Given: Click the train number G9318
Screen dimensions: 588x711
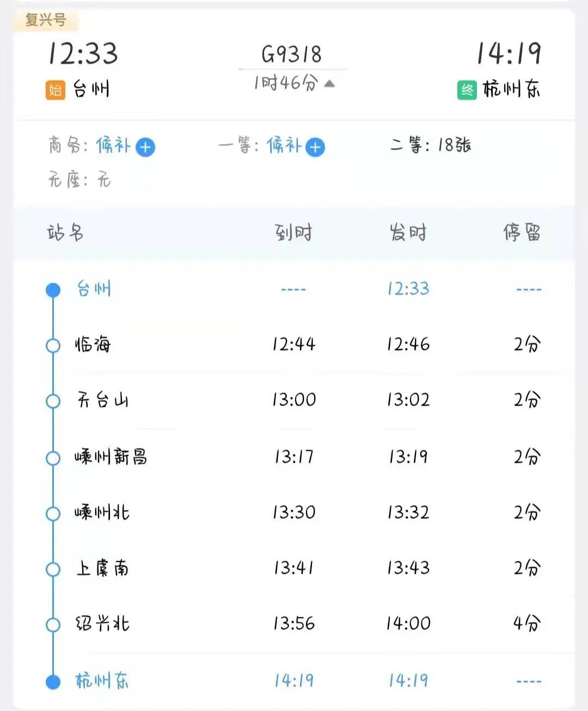Looking at the screenshot, I should [292, 54].
